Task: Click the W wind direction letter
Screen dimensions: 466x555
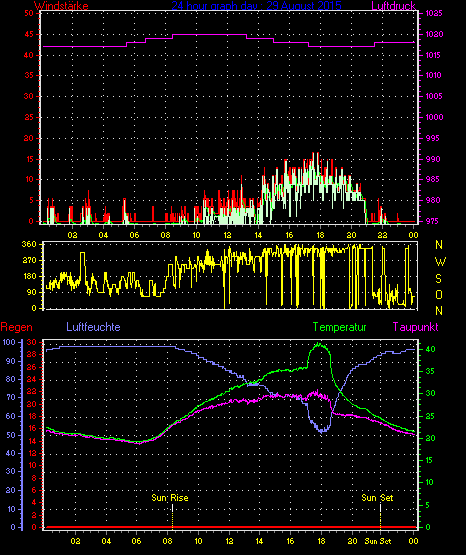Action: [440, 262]
